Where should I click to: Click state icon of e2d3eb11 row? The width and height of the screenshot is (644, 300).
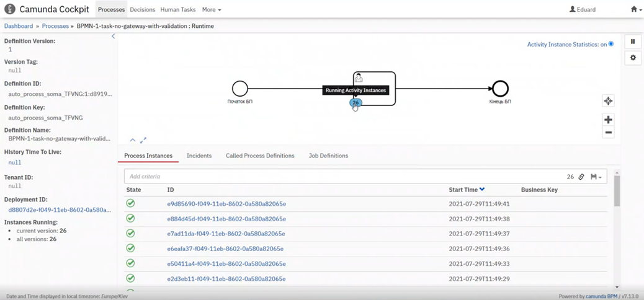(x=131, y=278)
